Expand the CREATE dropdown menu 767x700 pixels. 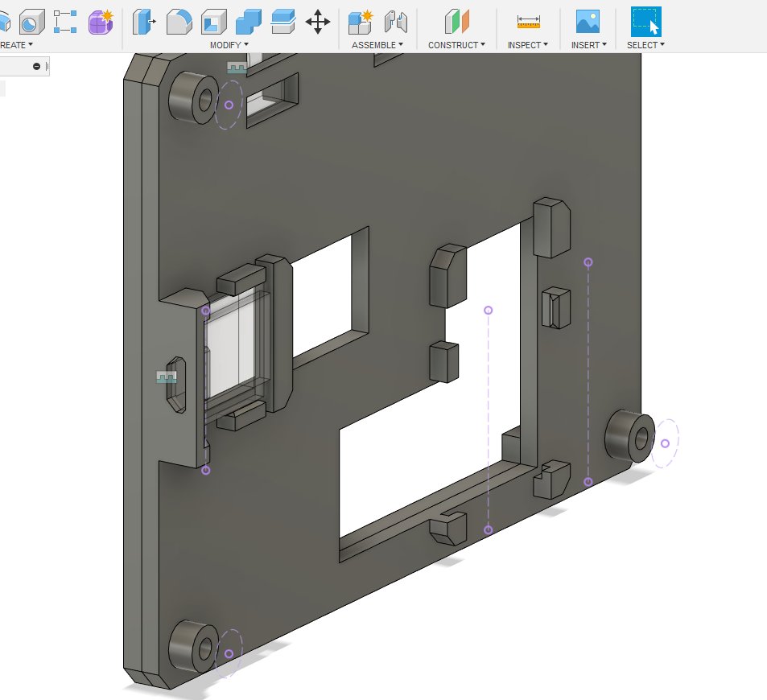coord(16,45)
